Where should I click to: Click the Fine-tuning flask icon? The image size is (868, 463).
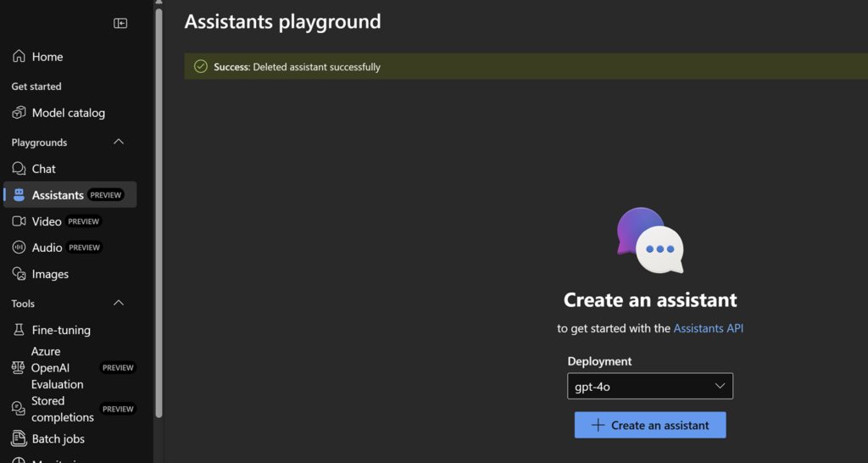click(19, 330)
